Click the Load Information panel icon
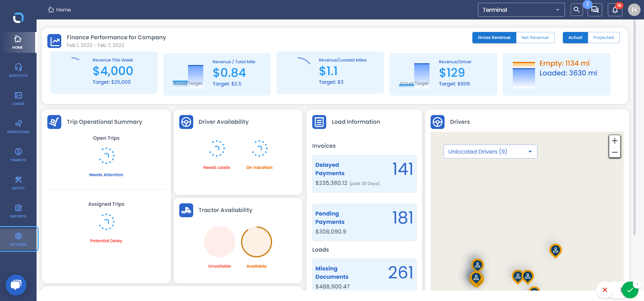 [x=319, y=122]
